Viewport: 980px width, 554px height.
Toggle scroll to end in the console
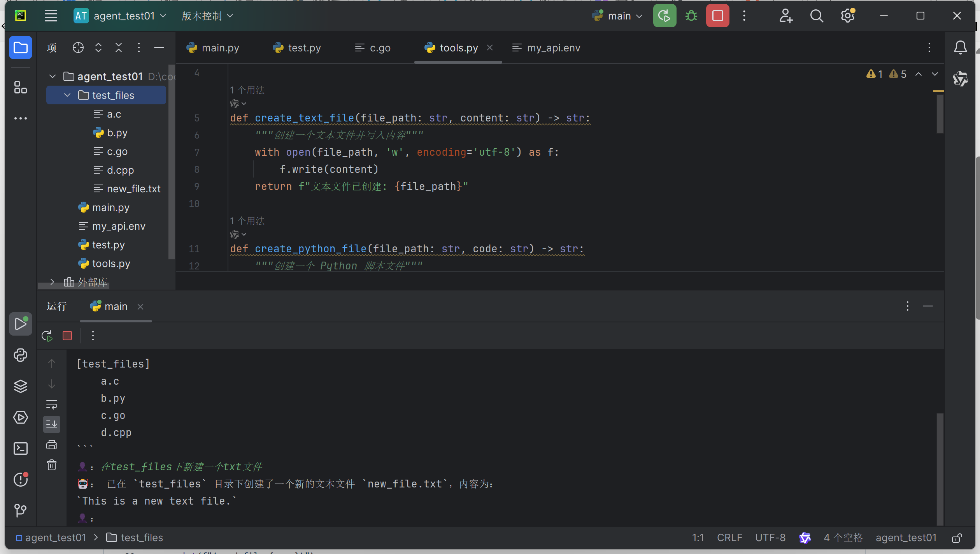[52, 424]
